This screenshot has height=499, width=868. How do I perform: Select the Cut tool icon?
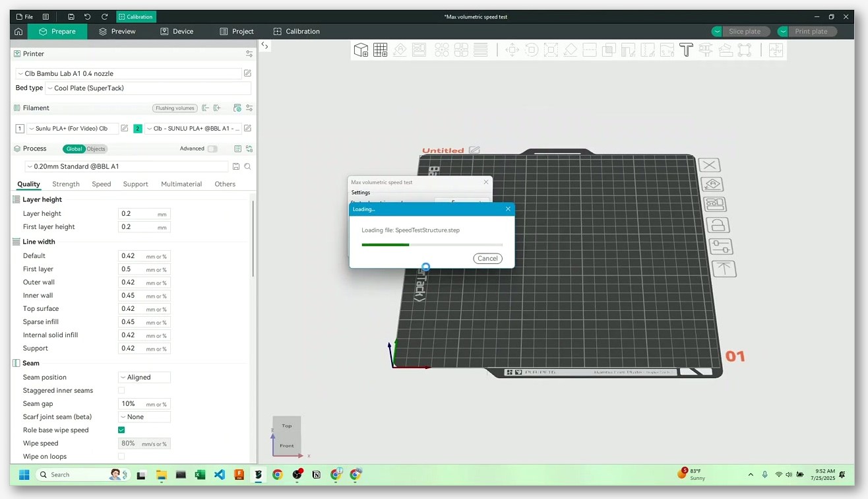click(x=590, y=50)
